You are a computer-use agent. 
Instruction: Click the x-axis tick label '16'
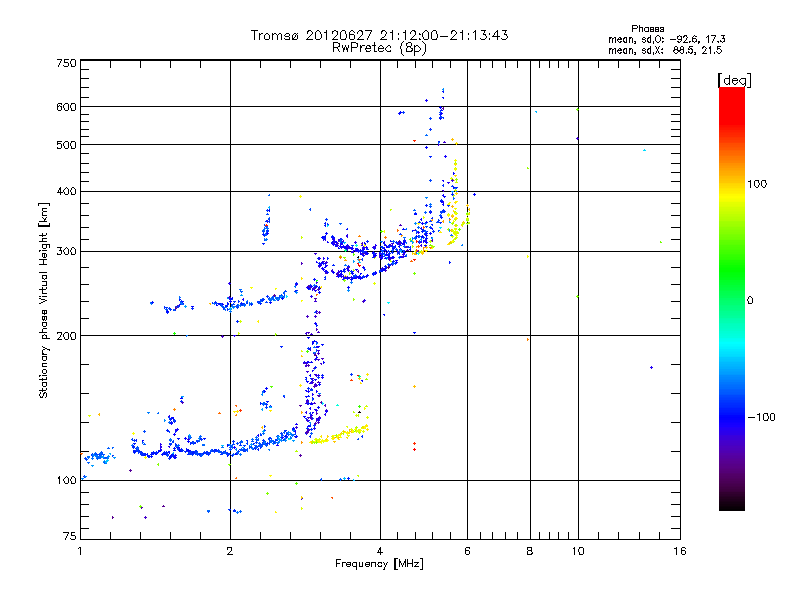click(680, 551)
